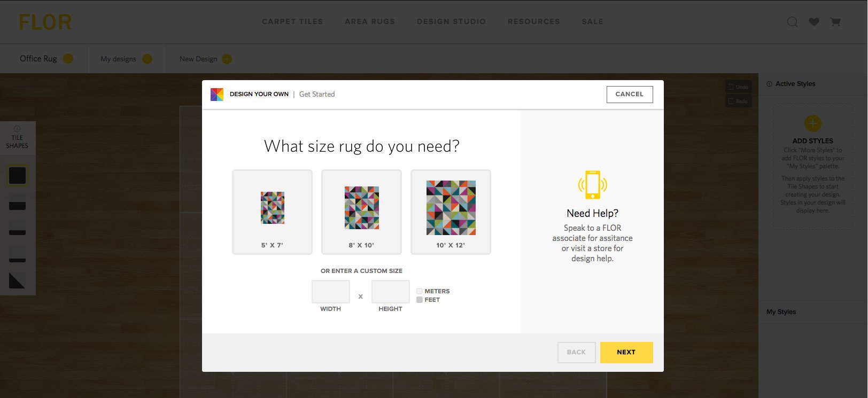Click the ADD STYLES label
The image size is (868, 398).
click(813, 141)
